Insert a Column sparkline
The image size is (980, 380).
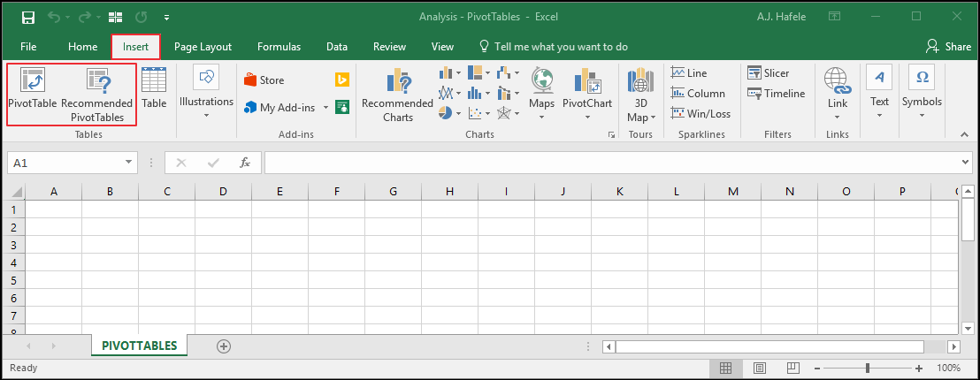click(698, 94)
